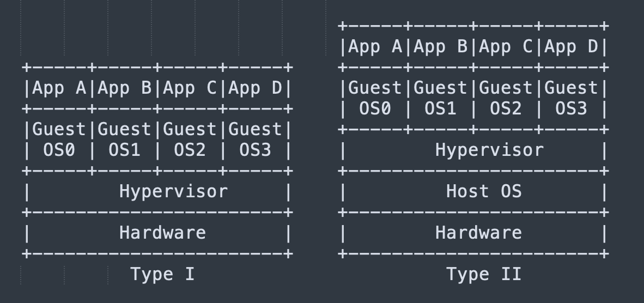Click Hardware in the Type II diagram
This screenshot has width=644, height=303.
(478, 233)
